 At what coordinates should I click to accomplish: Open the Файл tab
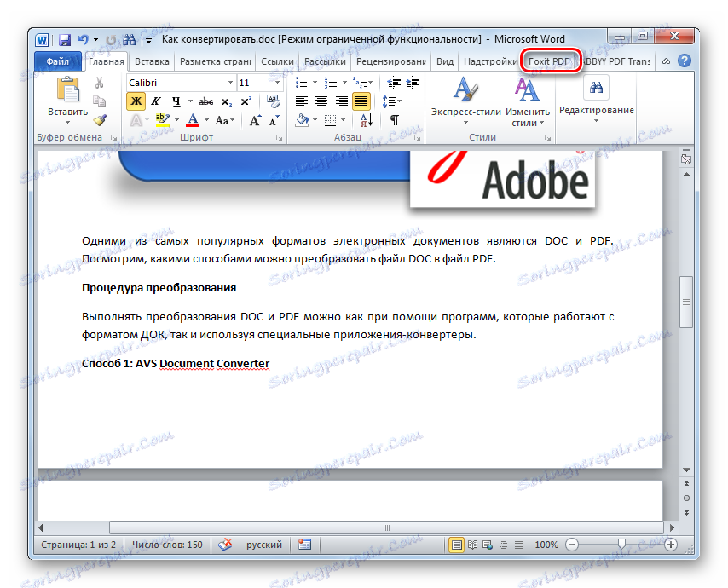point(58,61)
